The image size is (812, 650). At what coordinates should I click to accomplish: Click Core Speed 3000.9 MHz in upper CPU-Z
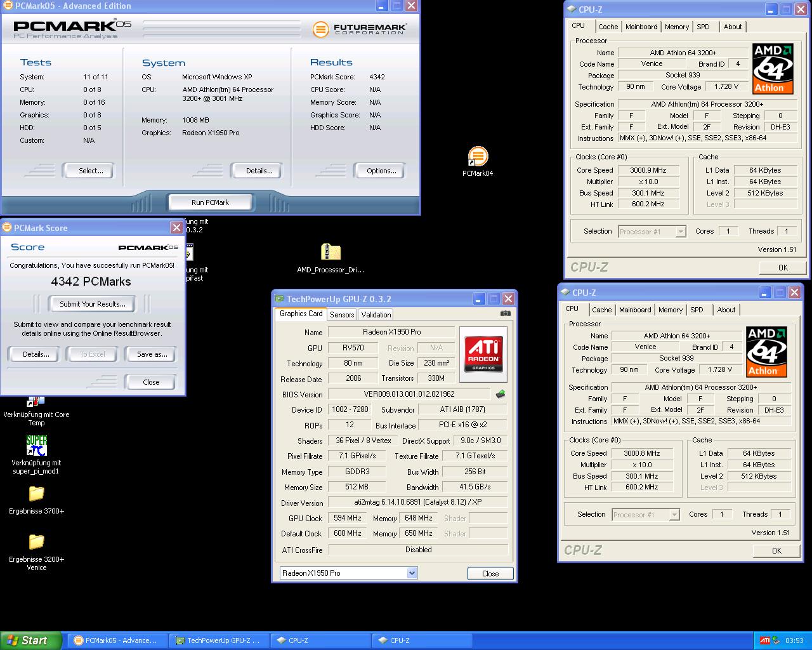click(x=648, y=170)
